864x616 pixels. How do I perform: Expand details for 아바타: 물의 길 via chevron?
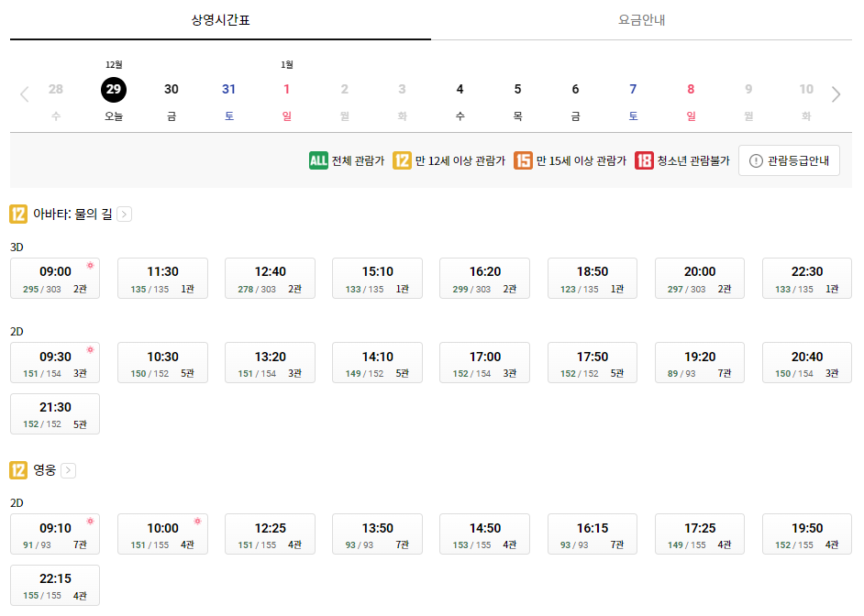tap(123, 214)
